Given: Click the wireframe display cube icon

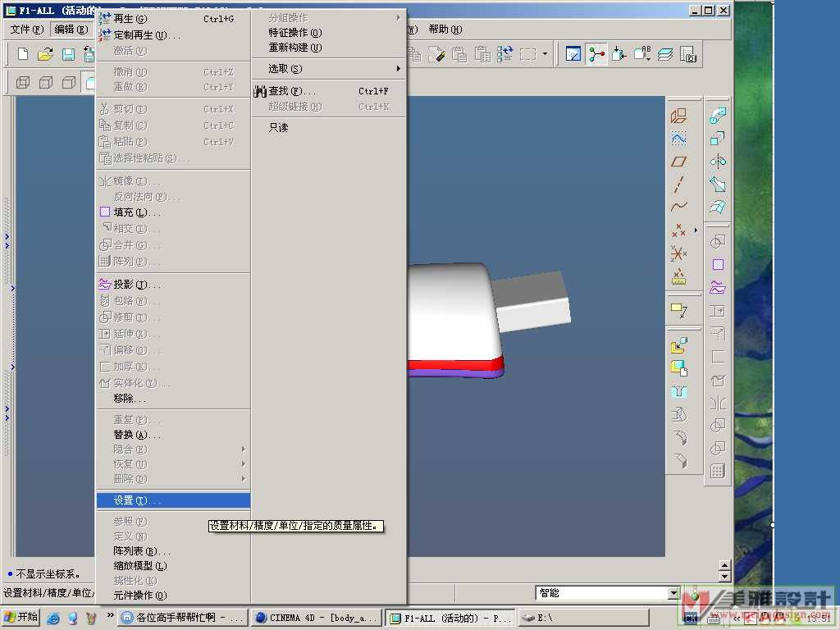Looking at the screenshot, I should click(23, 83).
